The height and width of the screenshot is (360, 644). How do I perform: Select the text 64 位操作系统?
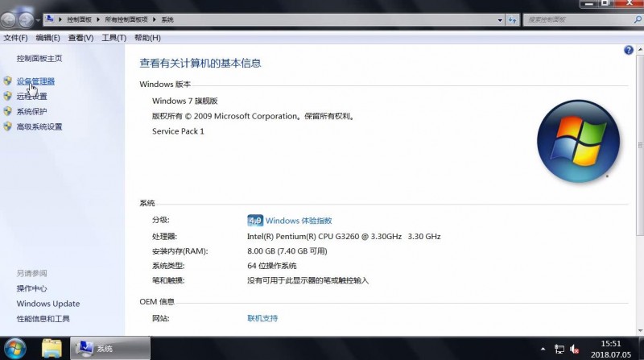tap(272, 266)
